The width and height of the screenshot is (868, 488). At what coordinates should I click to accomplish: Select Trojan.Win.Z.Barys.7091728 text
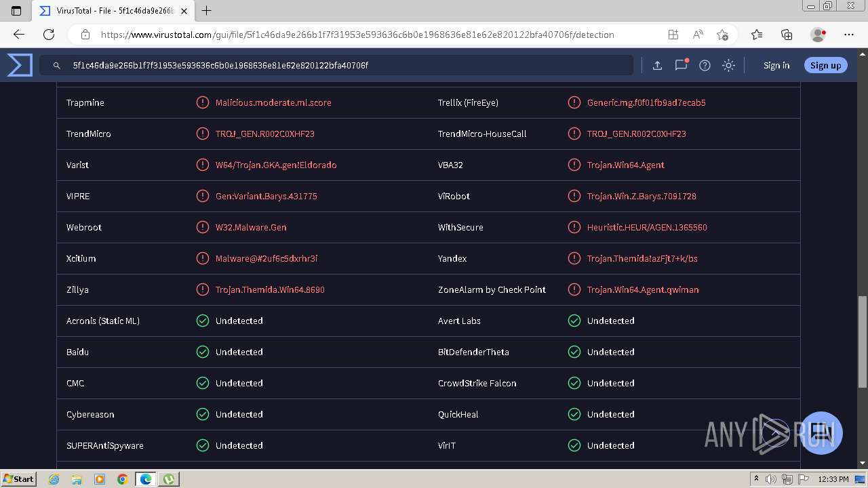(x=642, y=196)
